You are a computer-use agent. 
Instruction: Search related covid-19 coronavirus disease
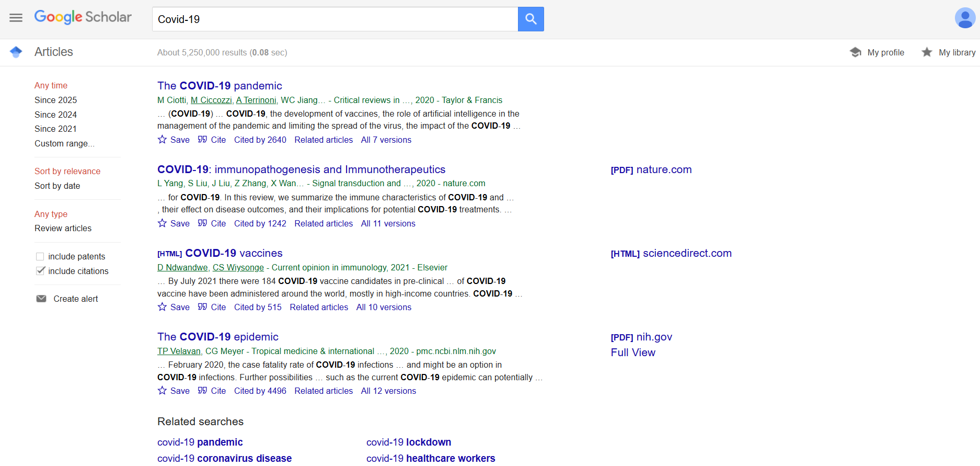[x=225, y=458]
